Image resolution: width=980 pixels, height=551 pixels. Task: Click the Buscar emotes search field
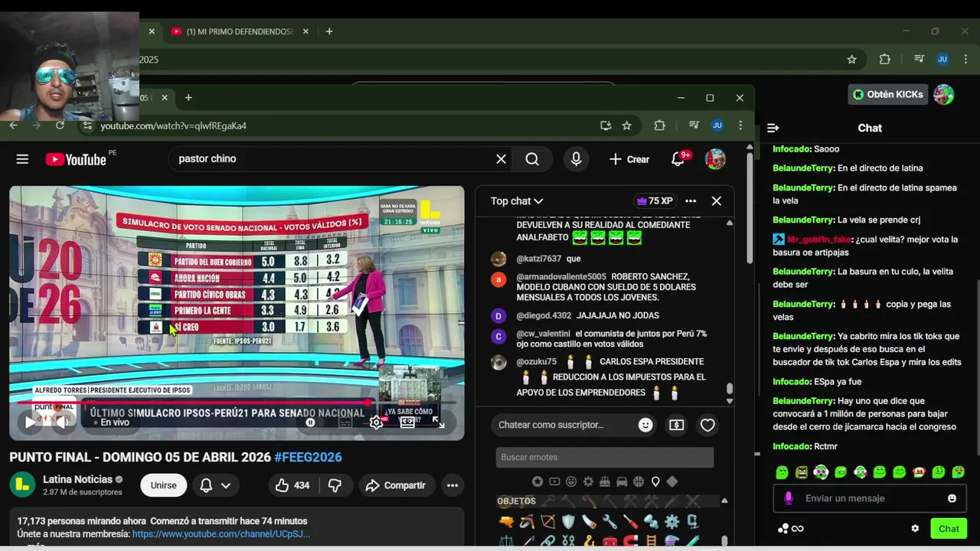tap(605, 457)
